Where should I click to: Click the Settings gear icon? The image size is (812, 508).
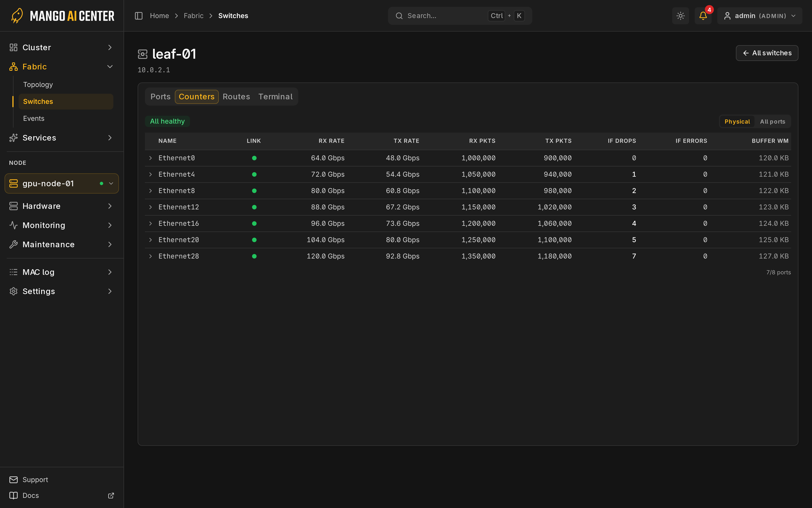click(x=13, y=291)
